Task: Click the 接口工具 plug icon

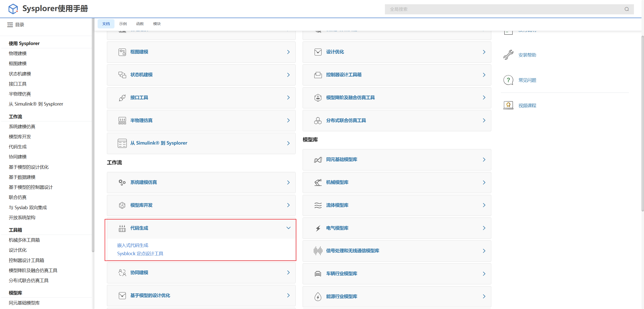Action: 122,98
